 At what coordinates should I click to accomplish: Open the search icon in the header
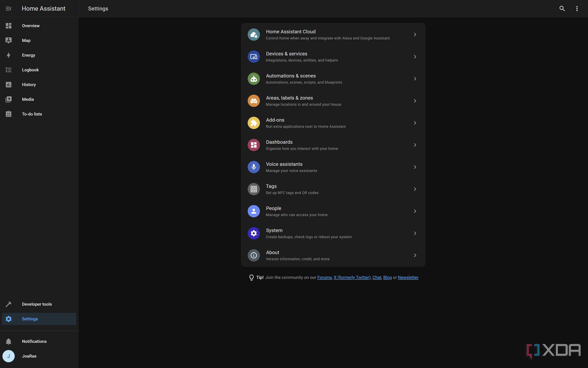coord(562,9)
